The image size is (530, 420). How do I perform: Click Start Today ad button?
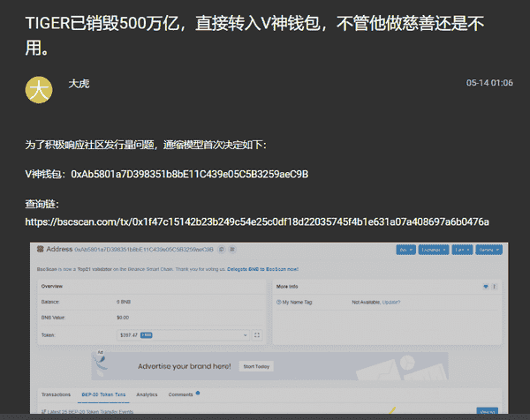click(x=256, y=366)
